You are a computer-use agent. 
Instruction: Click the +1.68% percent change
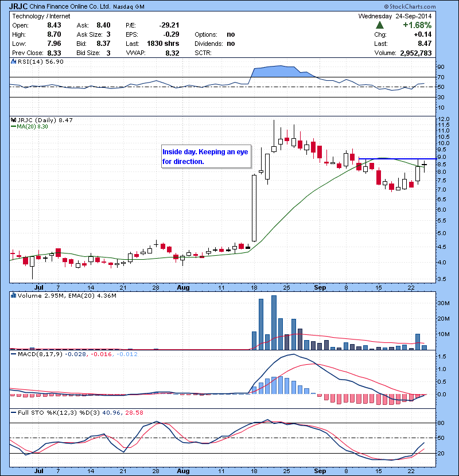pos(417,25)
